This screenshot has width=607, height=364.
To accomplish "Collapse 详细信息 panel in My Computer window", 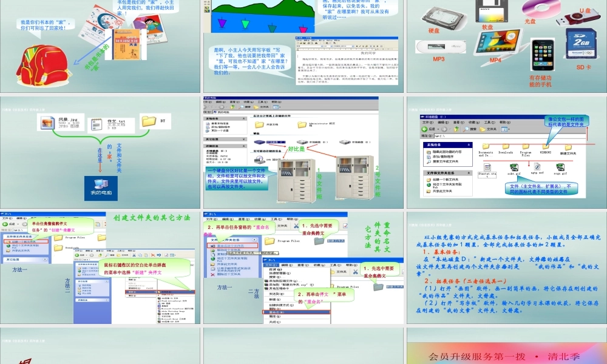I will [243, 146].
